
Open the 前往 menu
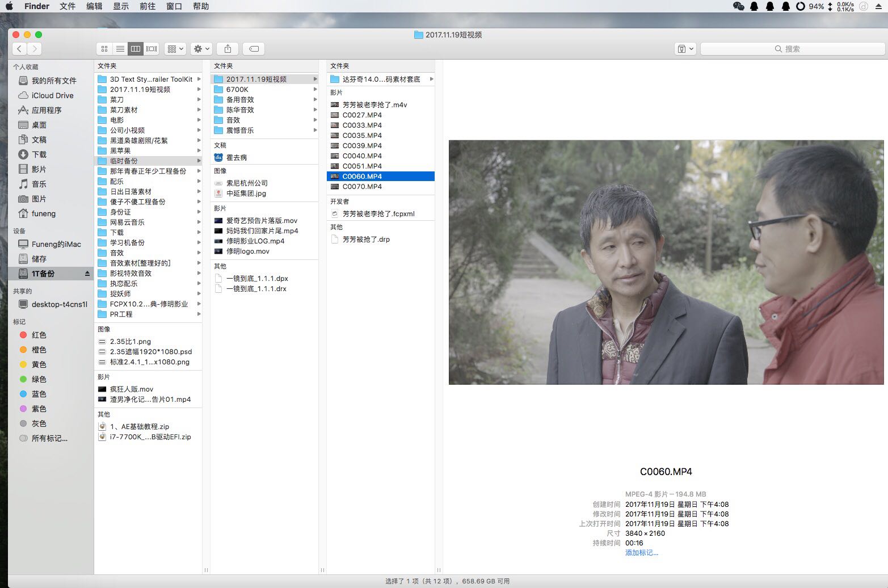(x=148, y=6)
